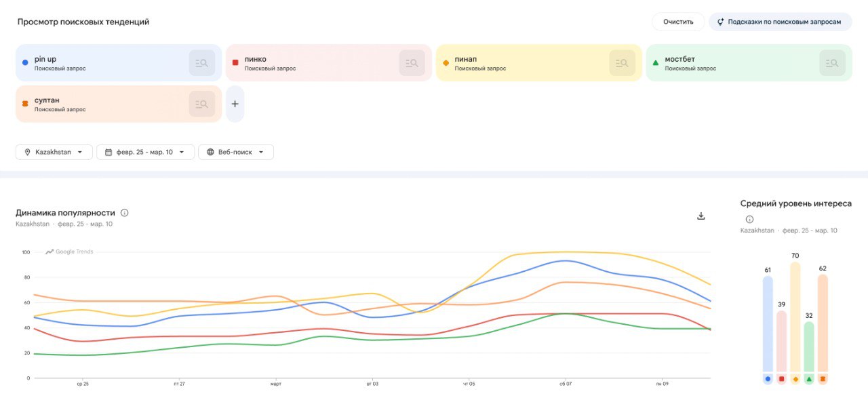Open info icon under Средний уровень интереса
Screen dimensions: 868x400
[x=749, y=219]
